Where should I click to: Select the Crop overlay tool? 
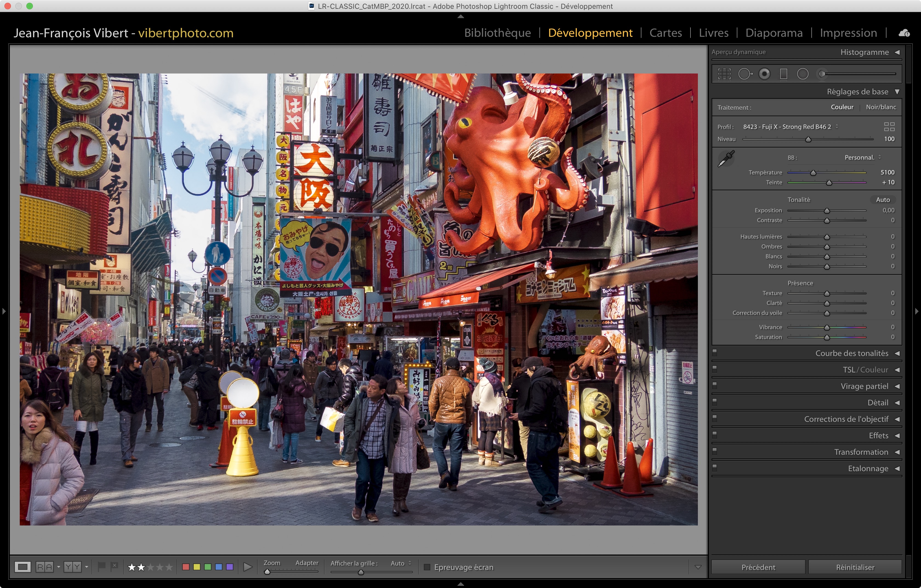[x=724, y=74]
